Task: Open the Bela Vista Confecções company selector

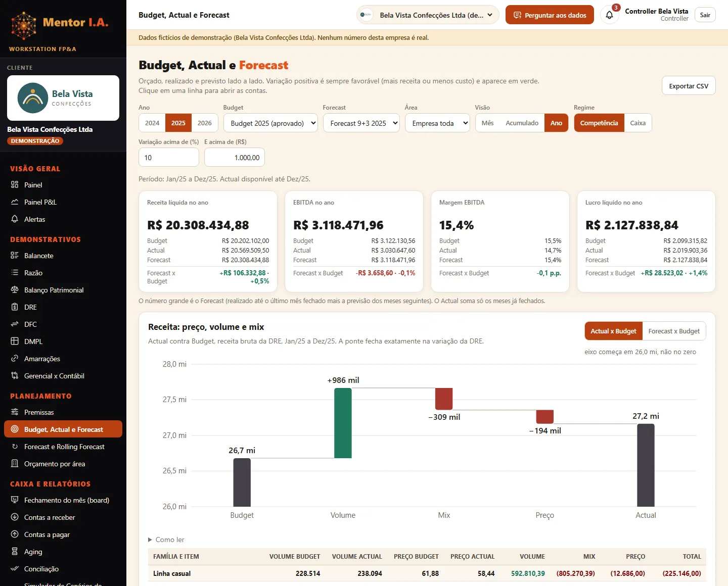Action: pyautogui.click(x=428, y=15)
